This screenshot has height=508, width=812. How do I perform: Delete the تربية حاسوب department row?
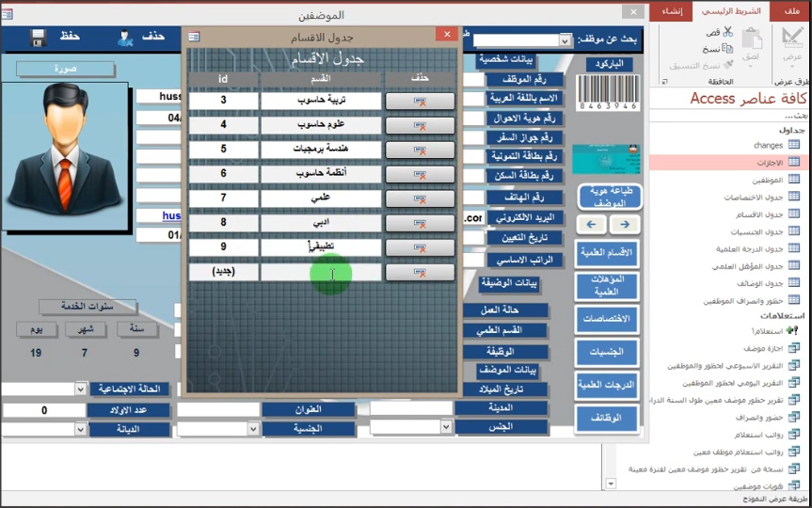(420, 101)
